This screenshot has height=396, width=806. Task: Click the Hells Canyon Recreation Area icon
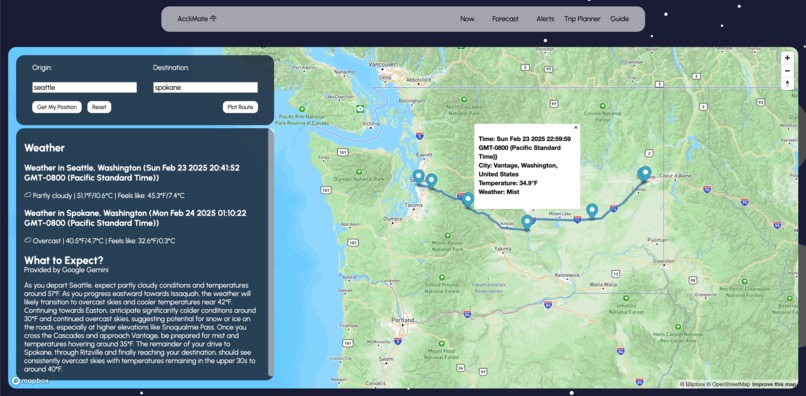coord(678,326)
